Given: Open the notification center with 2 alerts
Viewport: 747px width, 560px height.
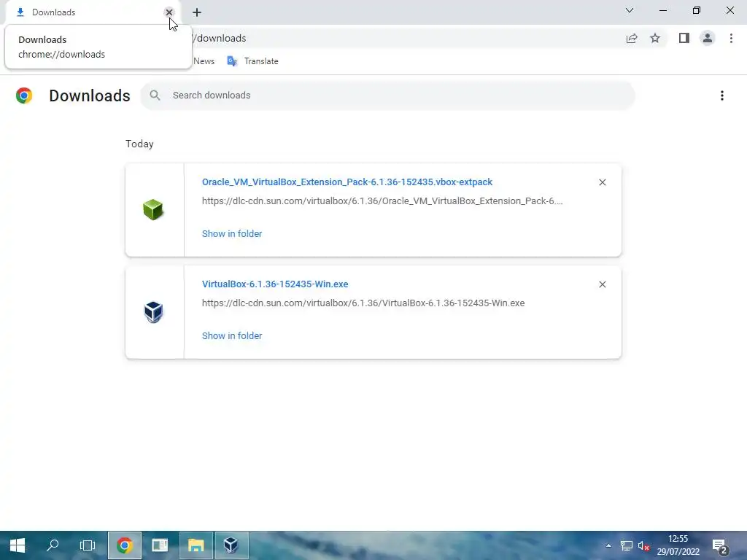Looking at the screenshot, I should 720,545.
